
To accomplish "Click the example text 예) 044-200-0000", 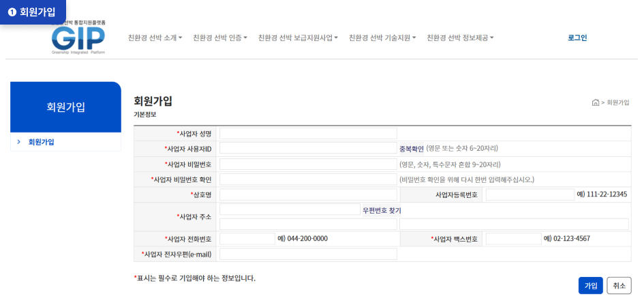I will 303,238.
